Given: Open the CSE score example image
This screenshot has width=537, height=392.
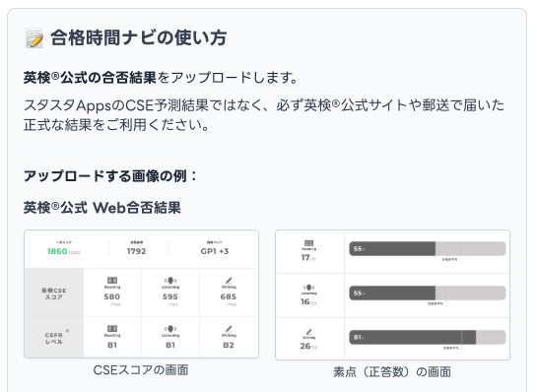Looking at the screenshot, I should (141, 294).
